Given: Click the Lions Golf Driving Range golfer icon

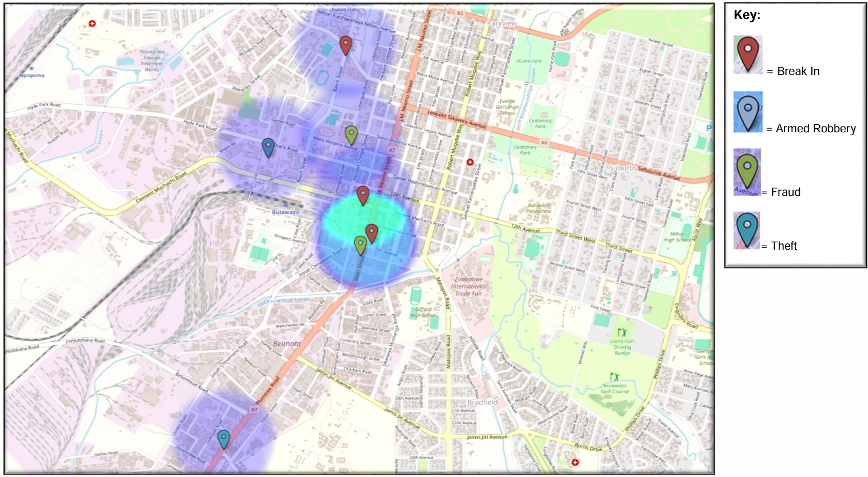Looking at the screenshot, I should 622,332.
